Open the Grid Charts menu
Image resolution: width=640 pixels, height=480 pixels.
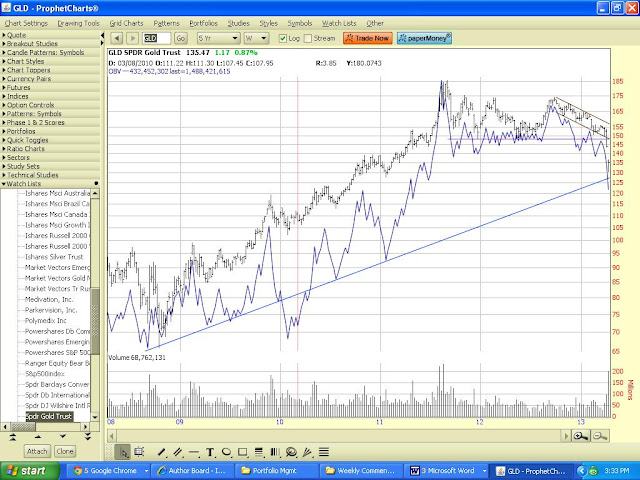pos(126,23)
